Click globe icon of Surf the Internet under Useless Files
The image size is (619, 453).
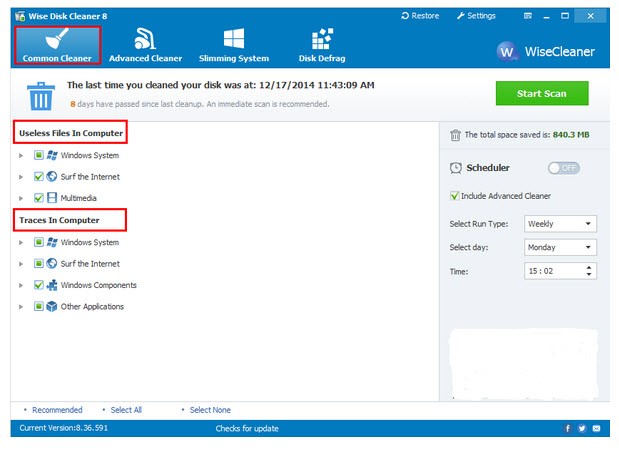[x=52, y=176]
